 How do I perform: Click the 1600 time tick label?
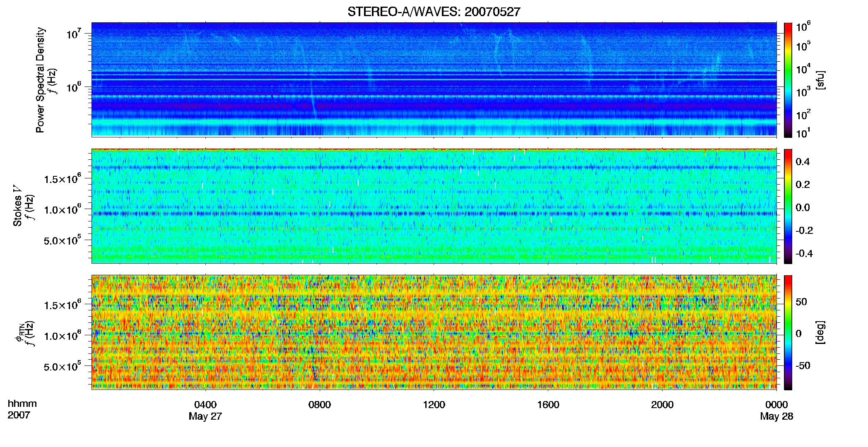click(x=548, y=405)
